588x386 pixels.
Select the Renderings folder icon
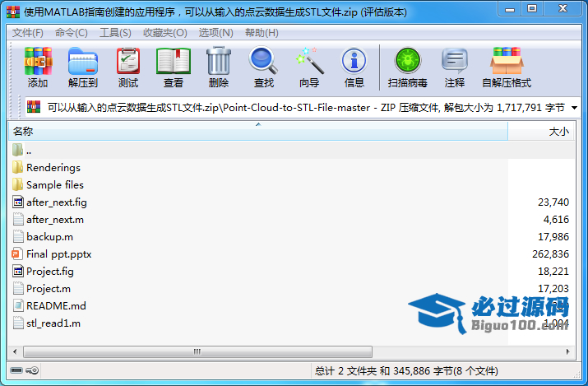point(17,167)
